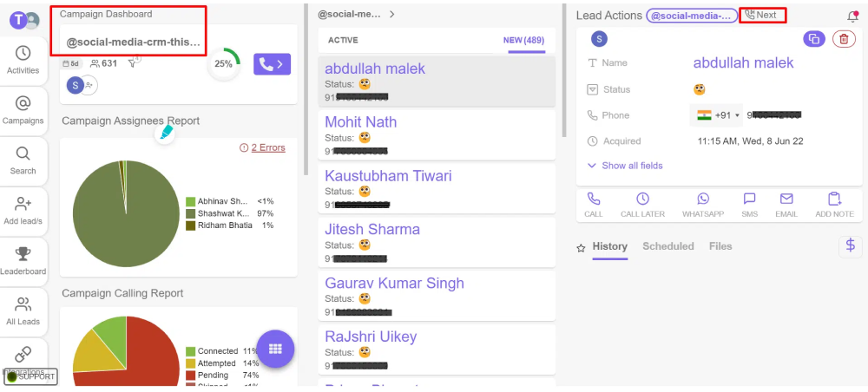This screenshot has width=868, height=392.
Task: Open the Search sidebar item
Action: pos(23,160)
